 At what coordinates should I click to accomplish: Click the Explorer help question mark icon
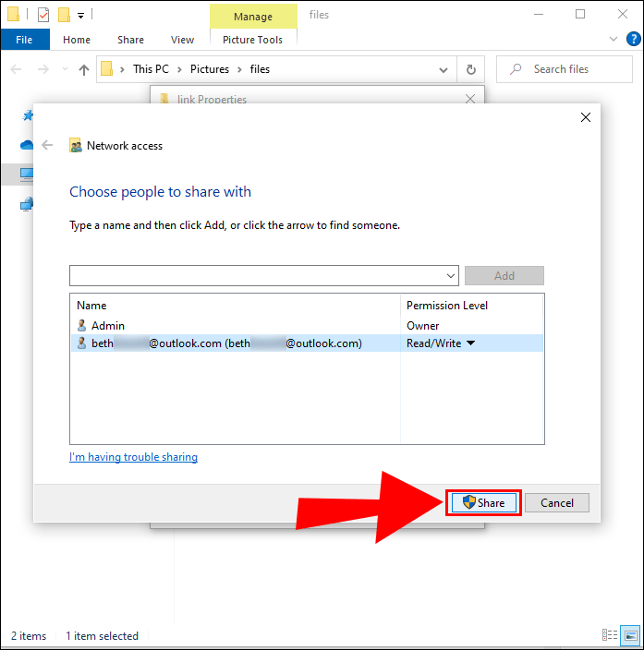[x=634, y=39]
